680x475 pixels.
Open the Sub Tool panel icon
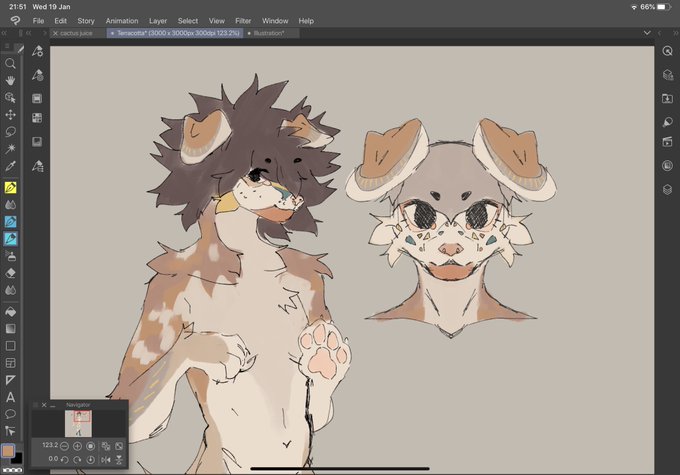click(x=37, y=51)
